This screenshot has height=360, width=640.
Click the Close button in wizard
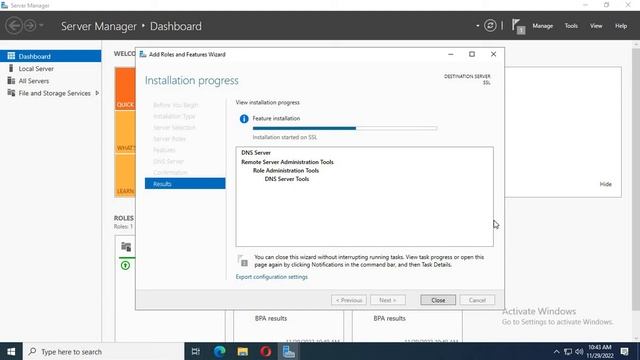point(438,300)
